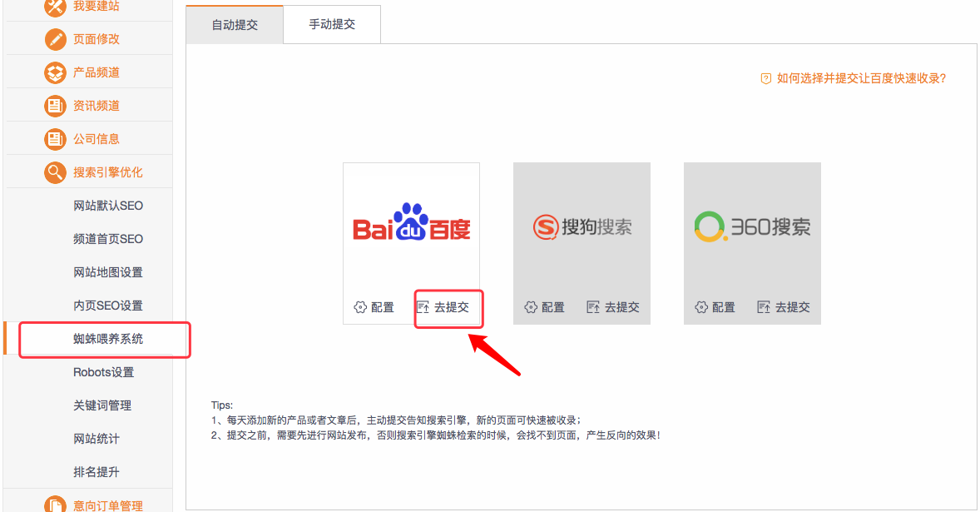View 网站统计 page
Viewport: 980px width, 512px height.
pyautogui.click(x=97, y=438)
